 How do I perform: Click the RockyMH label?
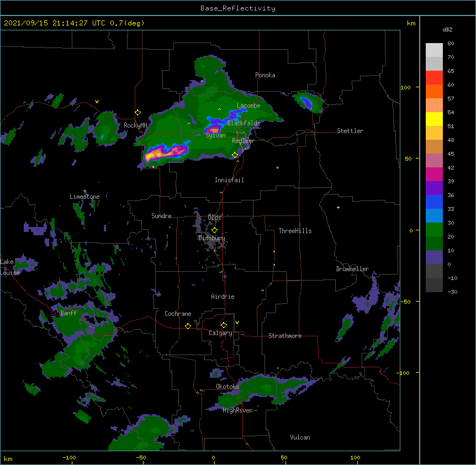point(135,125)
